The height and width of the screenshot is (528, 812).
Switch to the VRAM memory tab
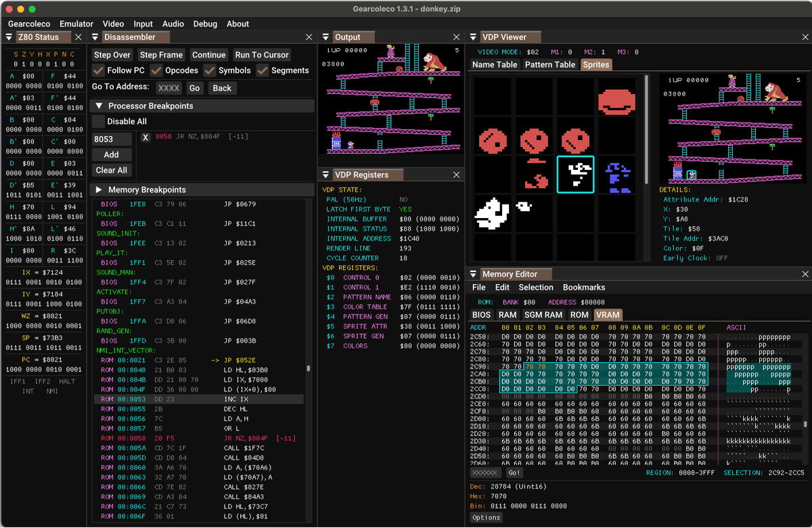pyautogui.click(x=608, y=315)
